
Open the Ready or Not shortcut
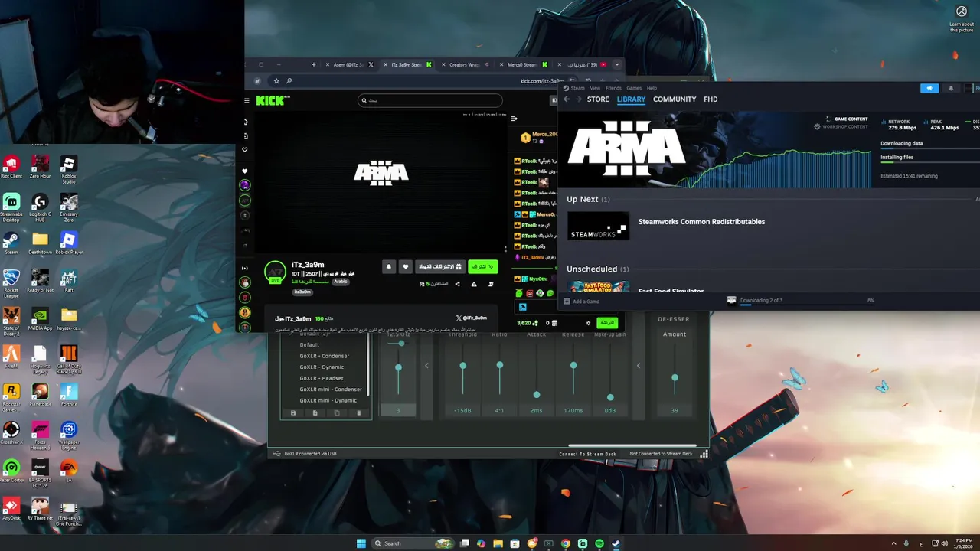[40, 281]
